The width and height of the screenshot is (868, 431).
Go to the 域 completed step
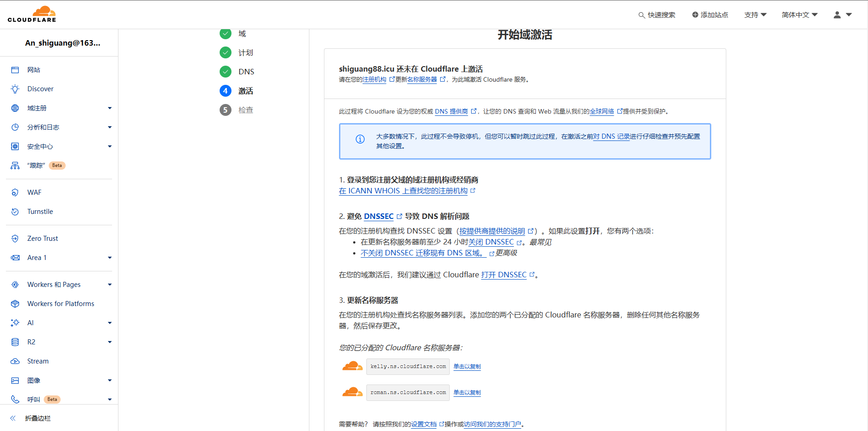[x=233, y=34]
